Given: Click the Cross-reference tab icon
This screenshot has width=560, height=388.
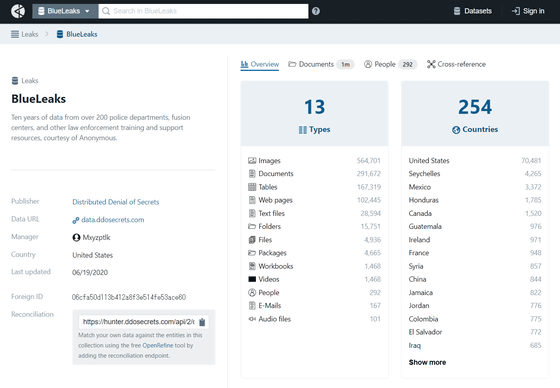Looking at the screenshot, I should pyautogui.click(x=431, y=64).
